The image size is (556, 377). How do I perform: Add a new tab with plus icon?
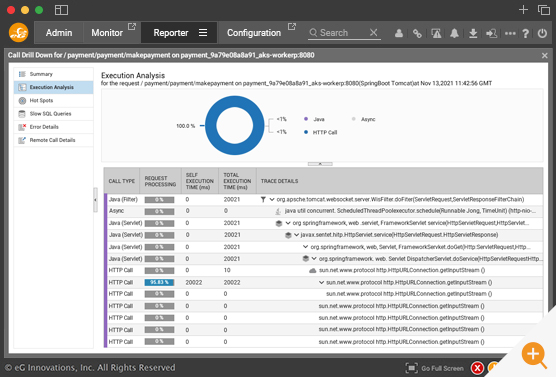coord(523,10)
